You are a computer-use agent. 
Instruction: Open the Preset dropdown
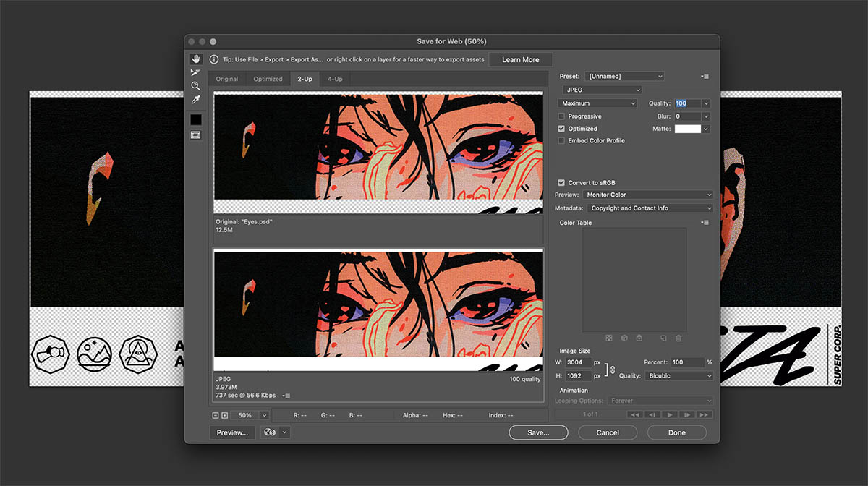(x=625, y=76)
